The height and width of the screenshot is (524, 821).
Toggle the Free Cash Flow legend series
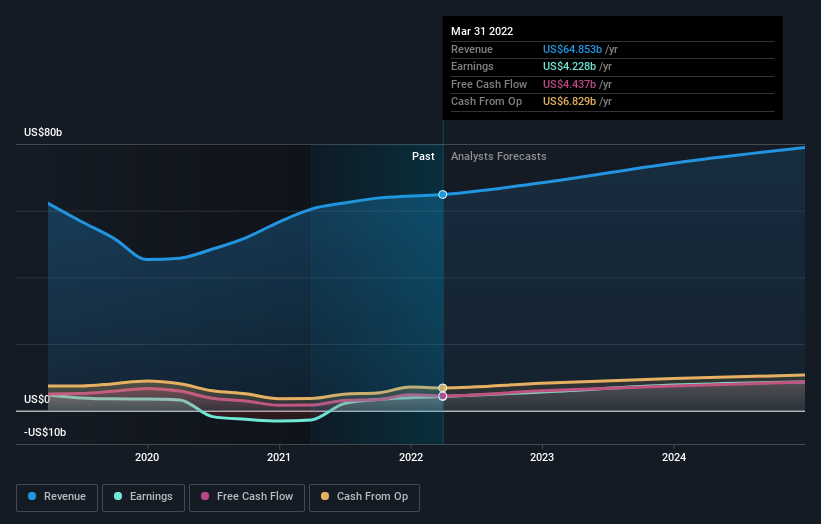(247, 497)
